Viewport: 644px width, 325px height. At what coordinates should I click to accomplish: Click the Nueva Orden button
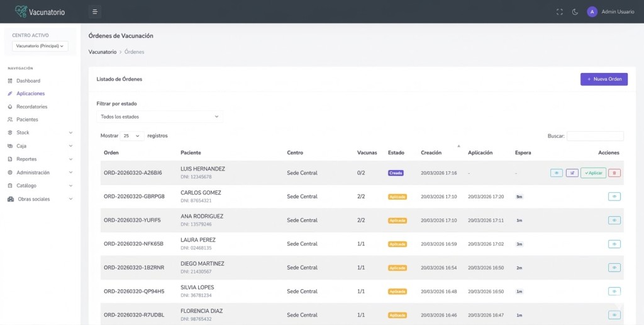[604, 79]
